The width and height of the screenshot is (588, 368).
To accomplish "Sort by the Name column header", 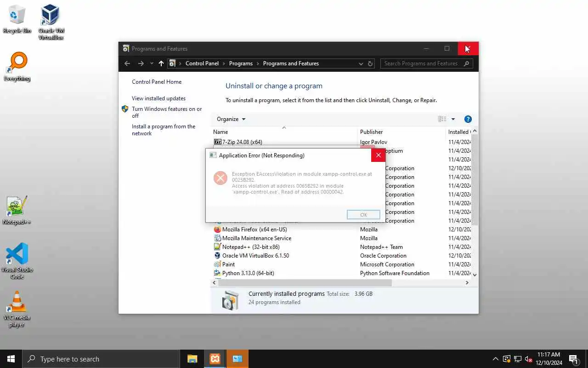I will [284, 132].
